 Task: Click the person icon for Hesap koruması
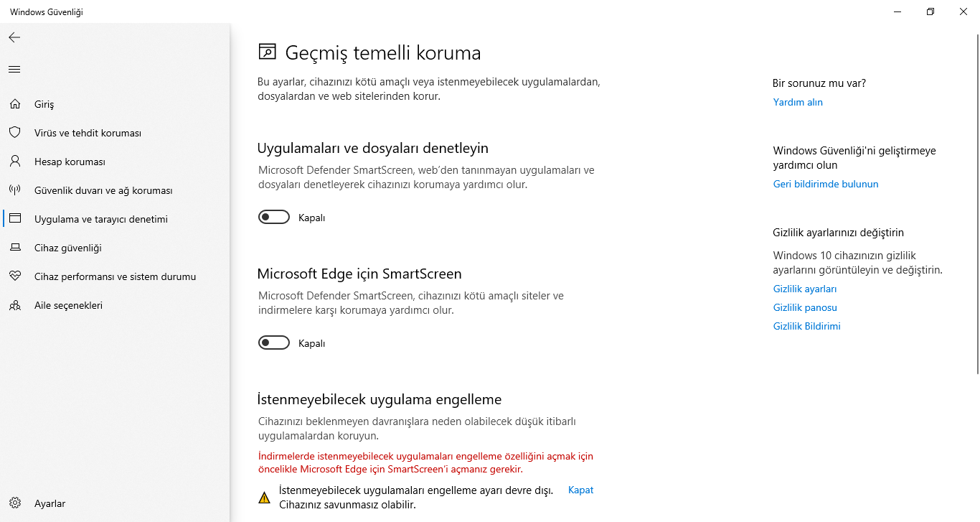14,162
